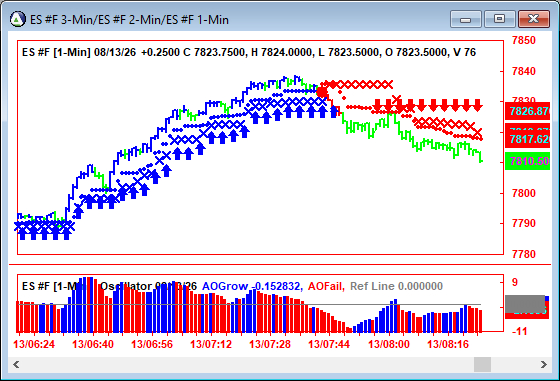Image resolution: width=560 pixels, height=381 pixels.
Task: Click the 13/06:24 time axis label
Action: pyautogui.click(x=34, y=344)
